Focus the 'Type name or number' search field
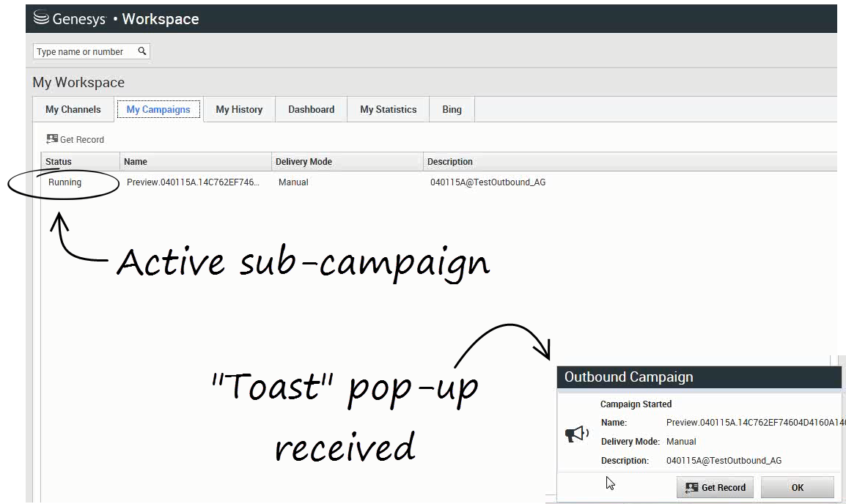Screen dimensions: 846x504 (84, 52)
